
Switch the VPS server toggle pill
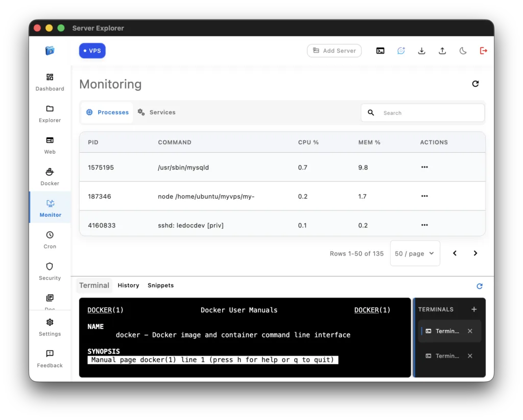tap(92, 51)
